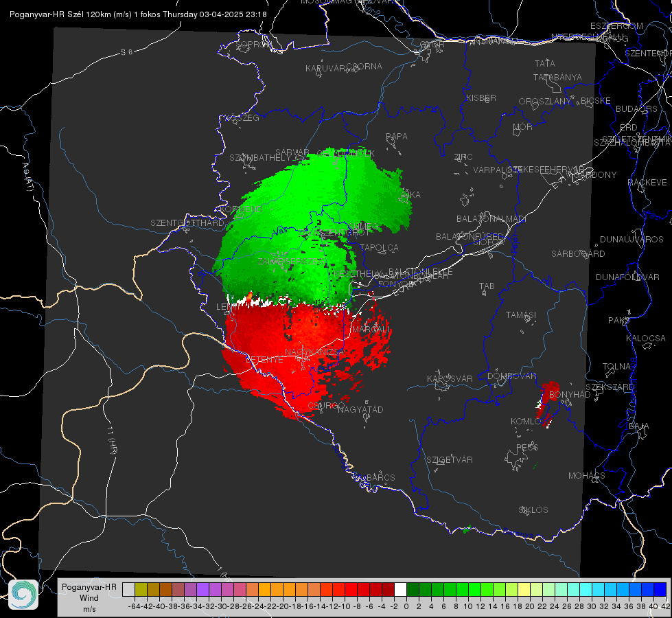Select the MARCALI label on the map

pos(371,330)
